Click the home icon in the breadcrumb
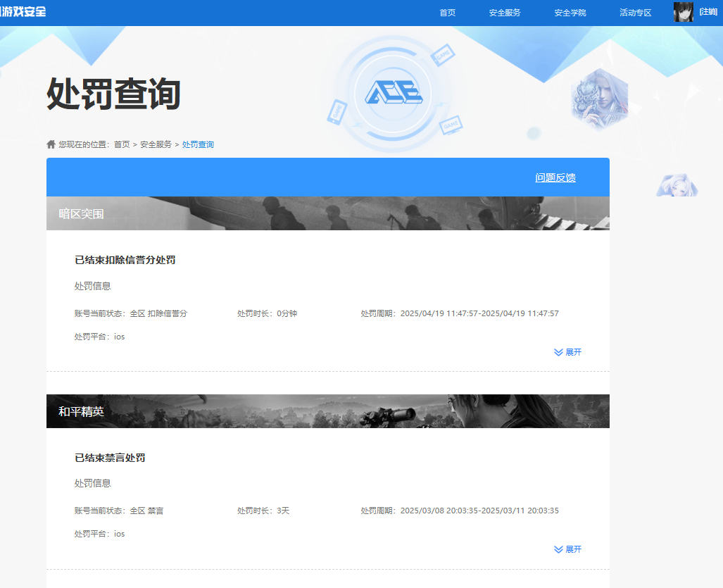The width and height of the screenshot is (723, 588). (x=51, y=144)
